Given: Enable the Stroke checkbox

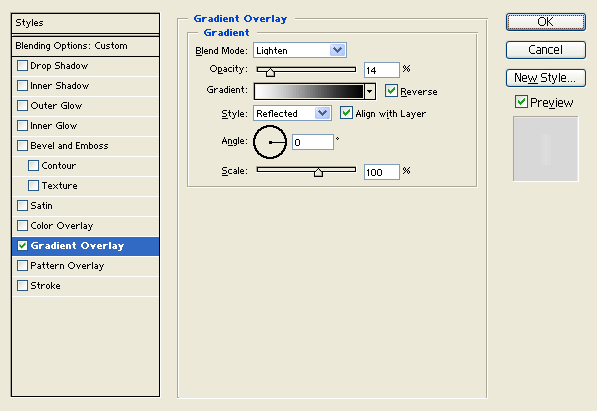Looking at the screenshot, I should (x=22, y=286).
